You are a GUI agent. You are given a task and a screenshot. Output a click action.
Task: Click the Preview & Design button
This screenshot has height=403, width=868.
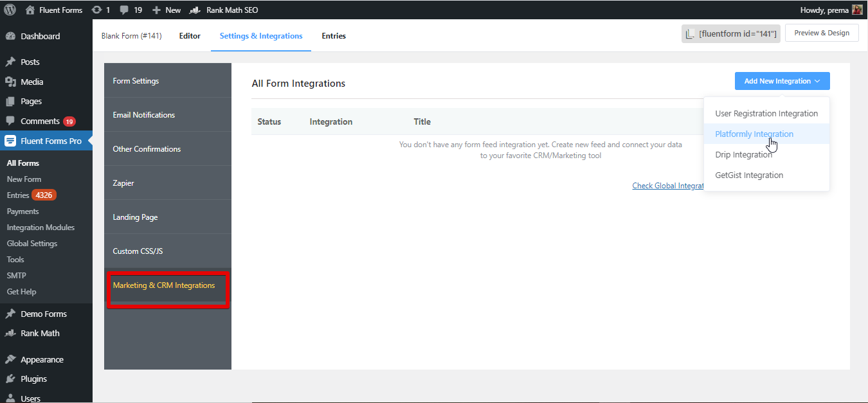pyautogui.click(x=822, y=33)
